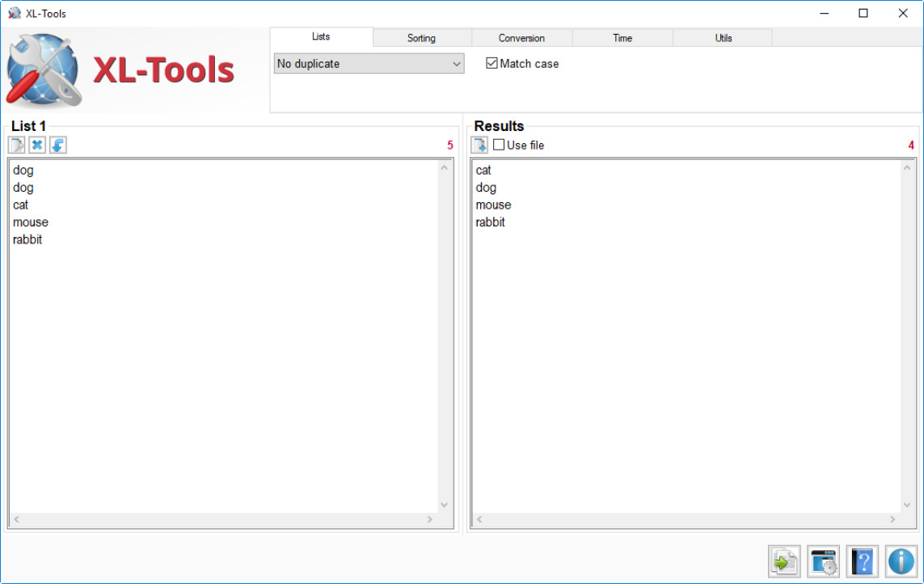Image resolution: width=924 pixels, height=584 pixels.
Task: Click the XL-Tools title bar icon
Action: click(14, 13)
